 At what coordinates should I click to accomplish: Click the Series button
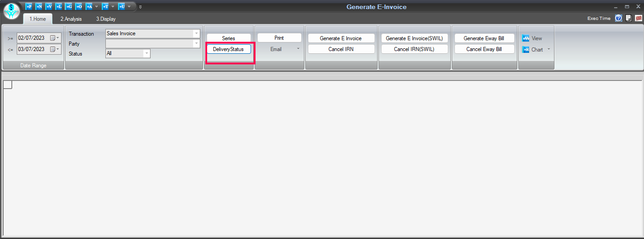(x=228, y=38)
